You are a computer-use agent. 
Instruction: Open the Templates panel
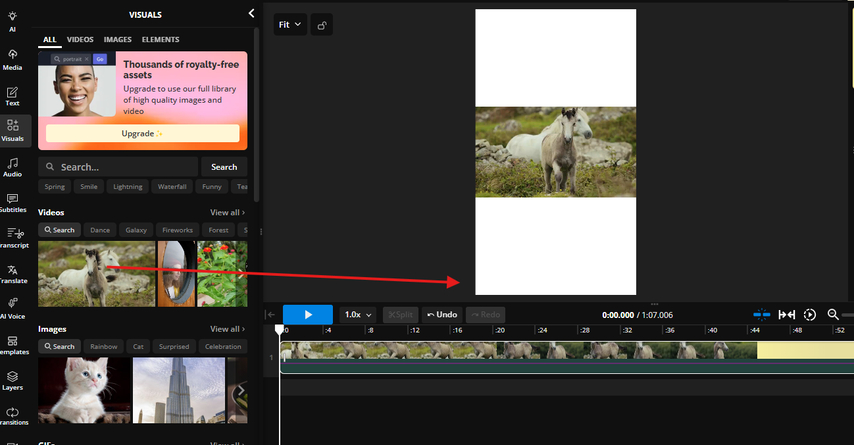(x=14, y=345)
